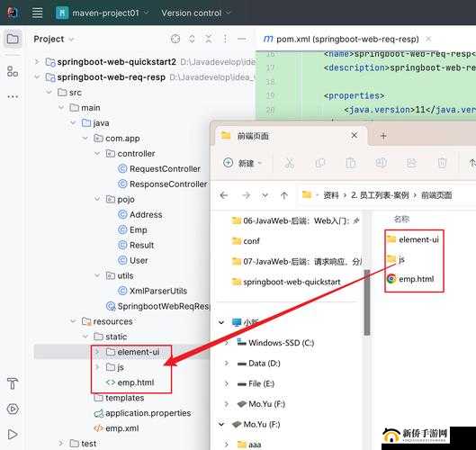
Task: Click the Collapse All icon in Project panel
Action: point(209,39)
